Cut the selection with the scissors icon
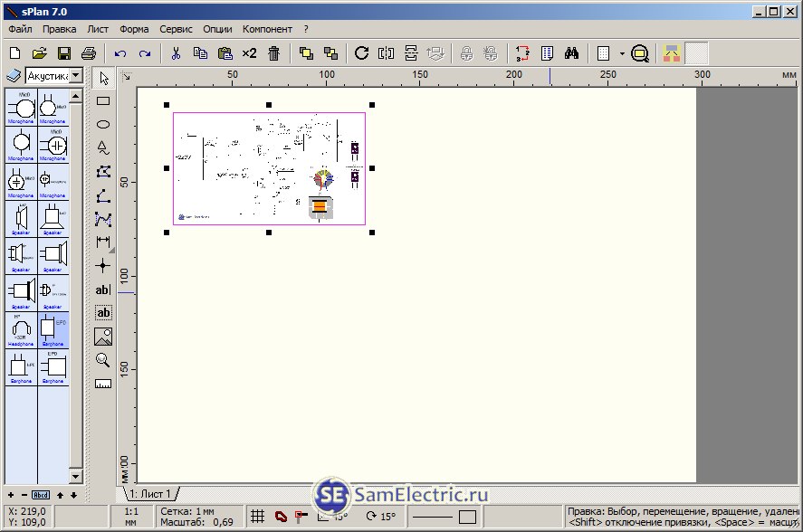 [176, 53]
